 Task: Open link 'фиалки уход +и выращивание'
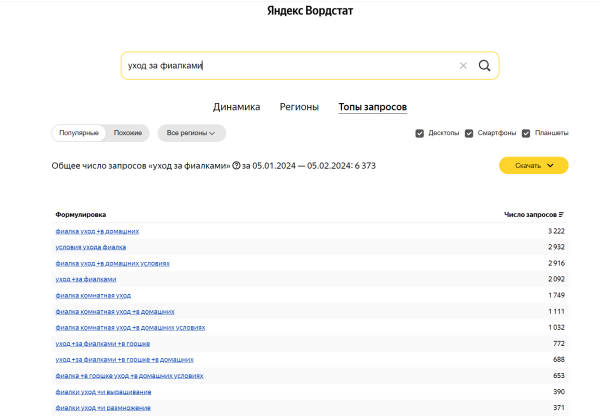[103, 392]
